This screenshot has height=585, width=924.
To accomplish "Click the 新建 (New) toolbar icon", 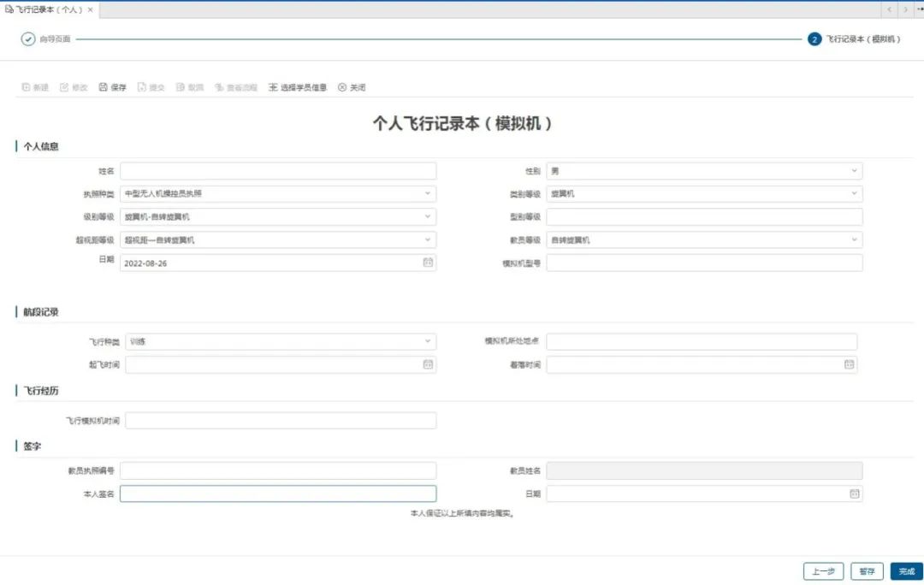I will point(35,86).
